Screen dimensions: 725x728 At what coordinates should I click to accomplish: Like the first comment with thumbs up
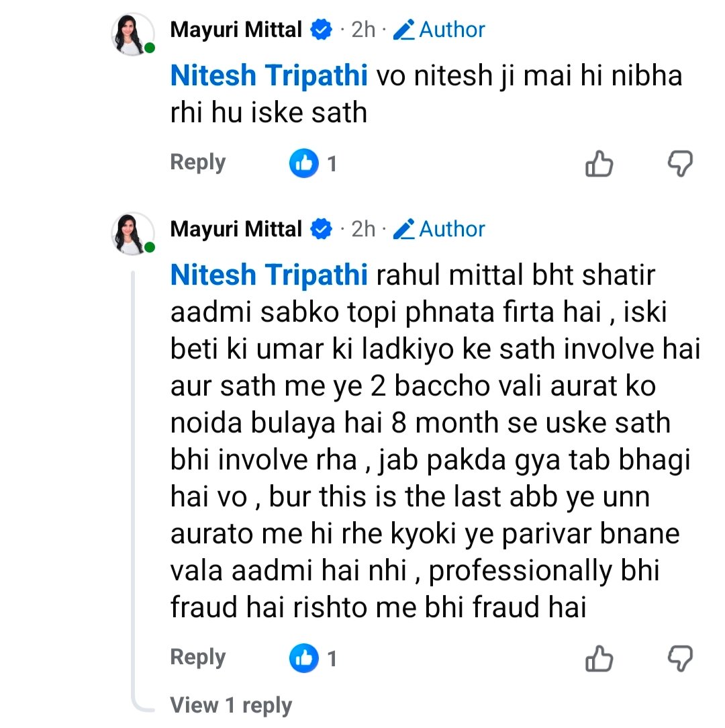(x=599, y=163)
